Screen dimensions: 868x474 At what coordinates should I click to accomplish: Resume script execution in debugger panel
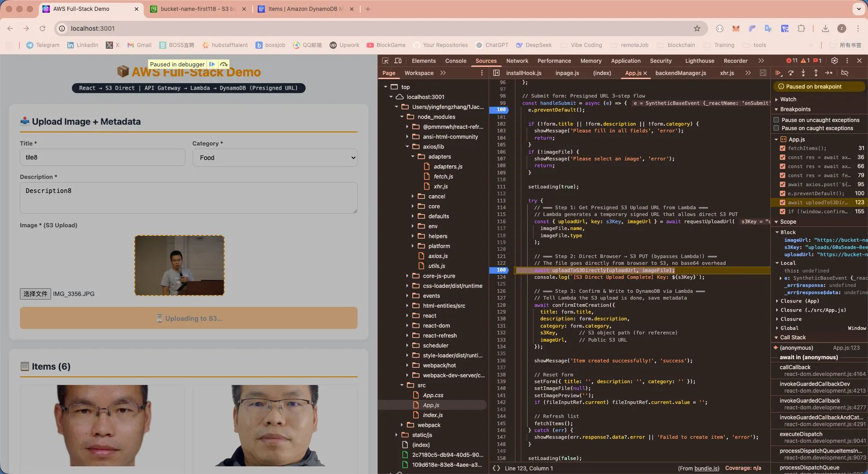coord(778,73)
